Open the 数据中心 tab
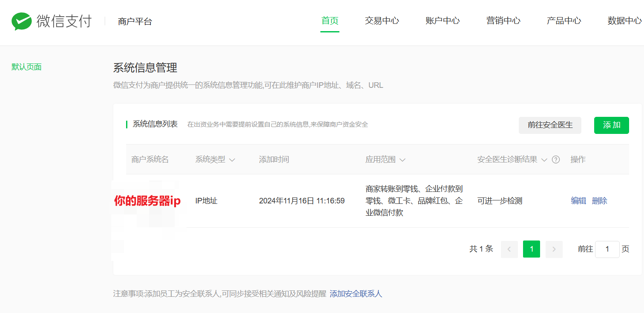644x313 pixels. click(625, 21)
